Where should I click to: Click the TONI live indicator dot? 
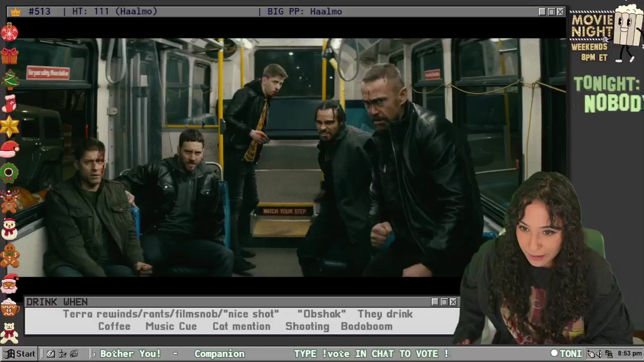point(554,353)
